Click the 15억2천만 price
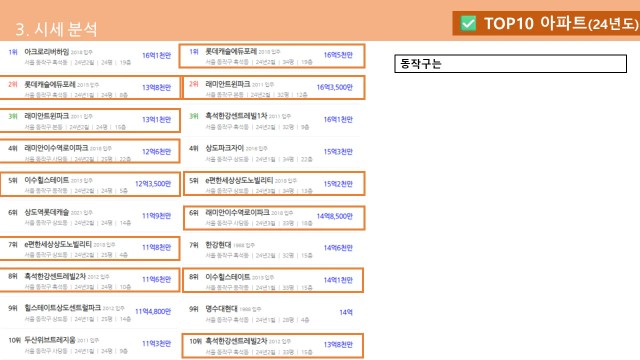Screen dimensions: 640x360 click(x=338, y=184)
